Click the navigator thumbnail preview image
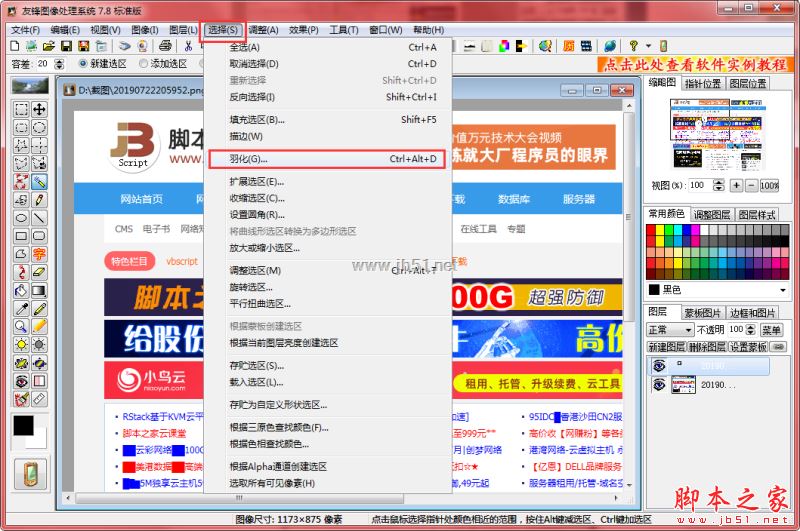The height and width of the screenshot is (531, 800). click(719, 134)
